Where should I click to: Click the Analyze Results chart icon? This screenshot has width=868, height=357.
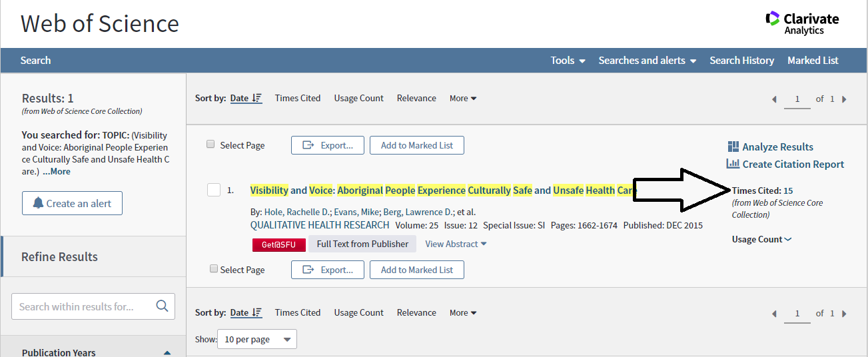(x=733, y=147)
